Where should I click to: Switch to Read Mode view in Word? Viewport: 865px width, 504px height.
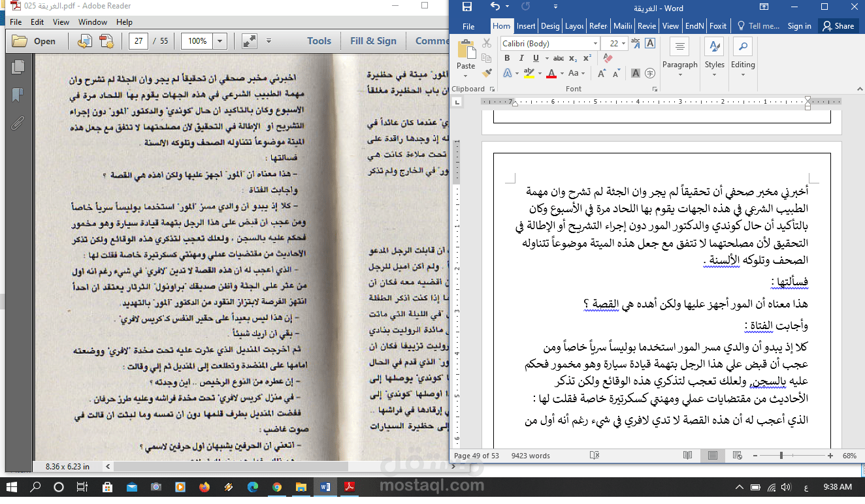pyautogui.click(x=688, y=456)
